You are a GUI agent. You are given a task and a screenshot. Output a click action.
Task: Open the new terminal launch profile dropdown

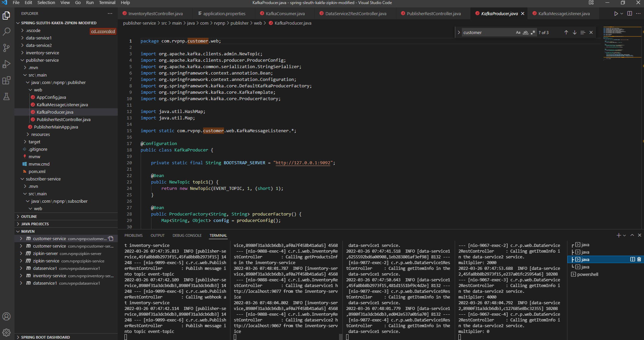pyautogui.click(x=624, y=235)
